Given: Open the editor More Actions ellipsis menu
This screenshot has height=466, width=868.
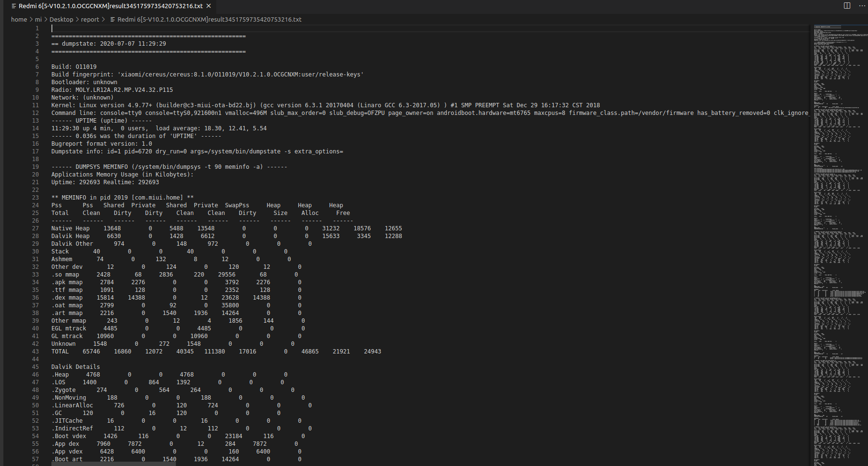Looking at the screenshot, I should point(862,6).
